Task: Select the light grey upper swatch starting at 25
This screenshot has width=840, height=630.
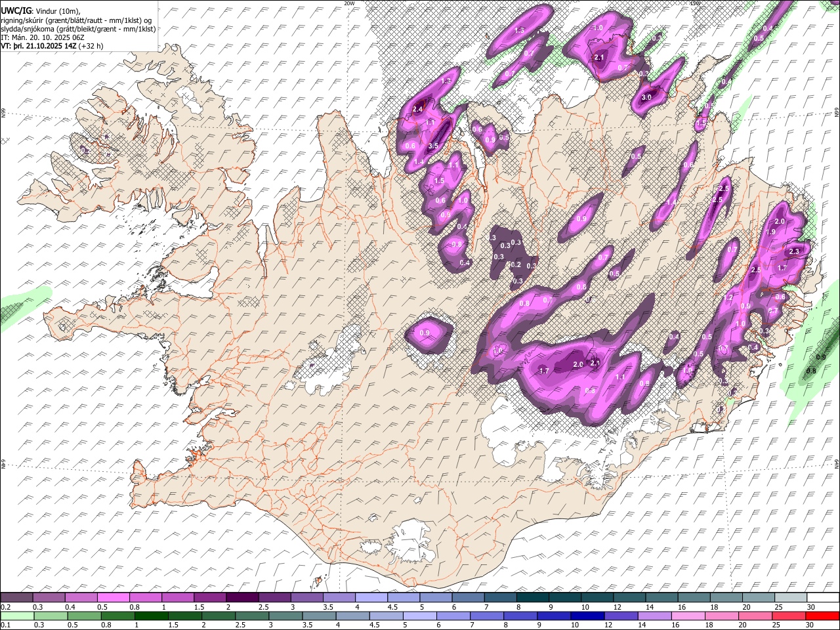Action: point(791,597)
